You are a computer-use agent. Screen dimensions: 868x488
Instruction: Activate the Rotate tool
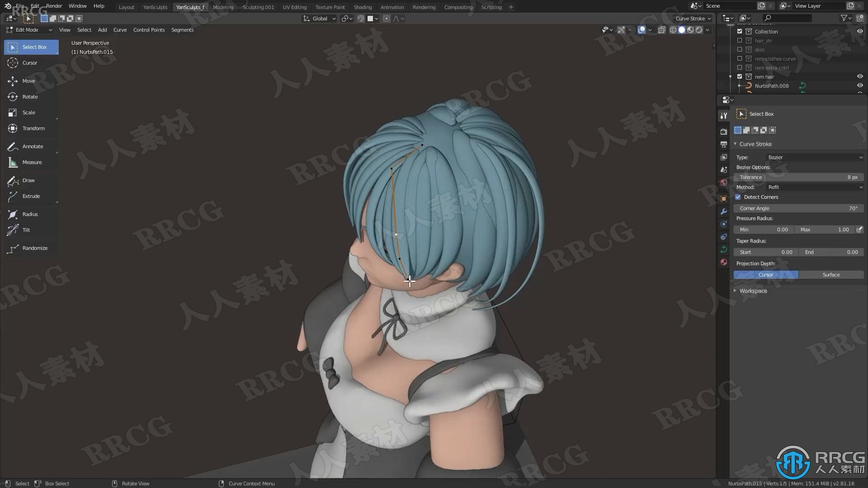[31, 97]
